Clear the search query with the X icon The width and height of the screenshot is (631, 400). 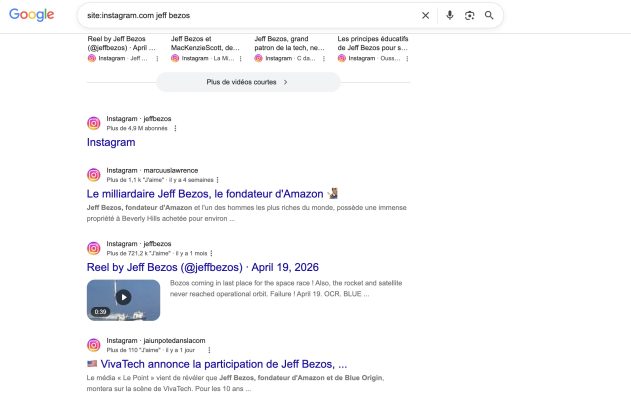(425, 15)
